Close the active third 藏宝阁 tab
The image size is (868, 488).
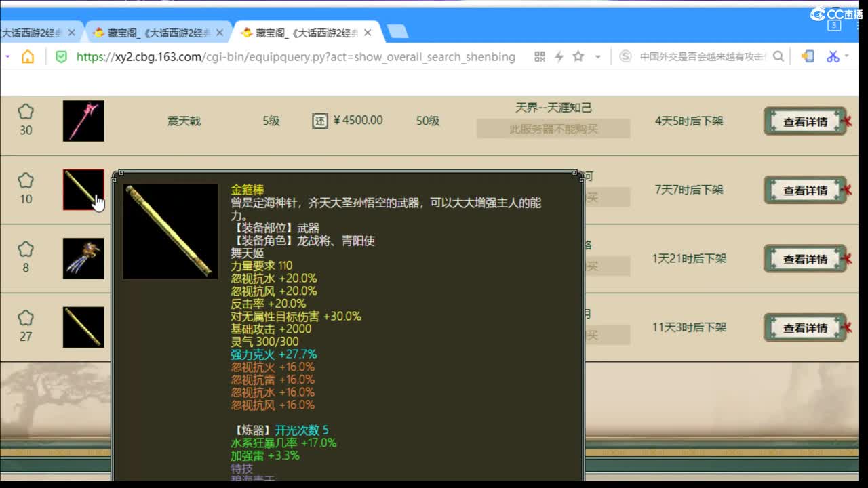pyautogui.click(x=368, y=33)
